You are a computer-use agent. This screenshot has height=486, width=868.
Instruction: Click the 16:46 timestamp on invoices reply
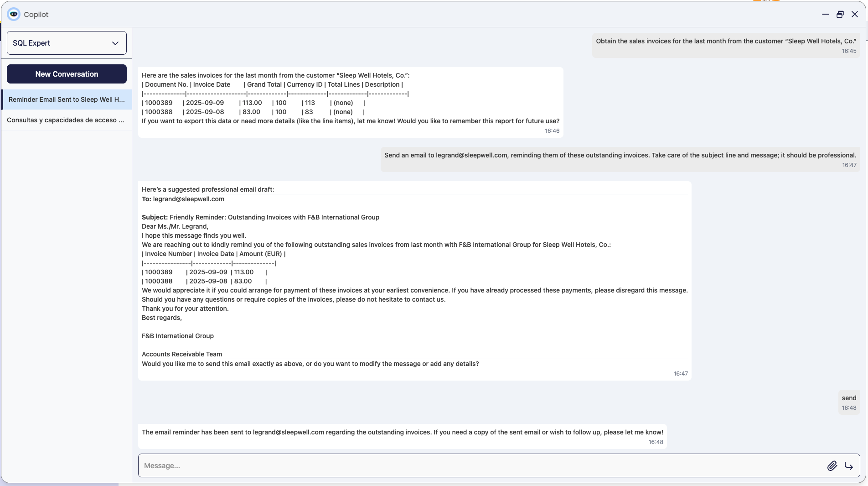(x=552, y=131)
